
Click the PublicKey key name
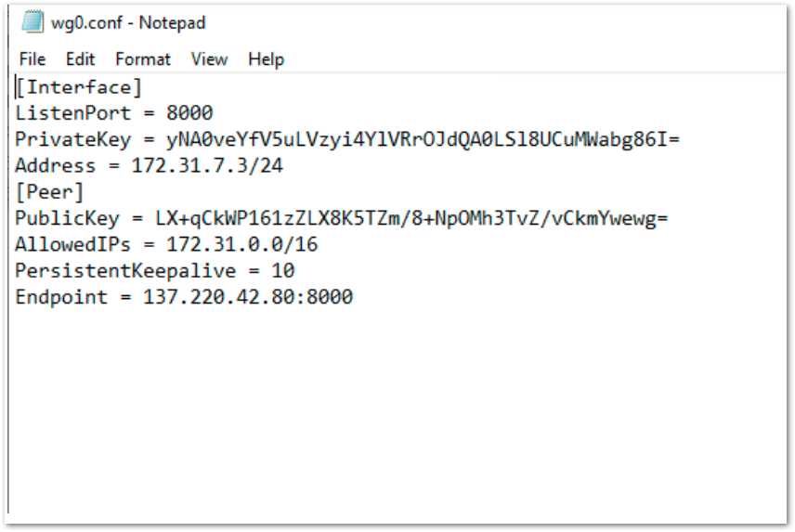66,219
